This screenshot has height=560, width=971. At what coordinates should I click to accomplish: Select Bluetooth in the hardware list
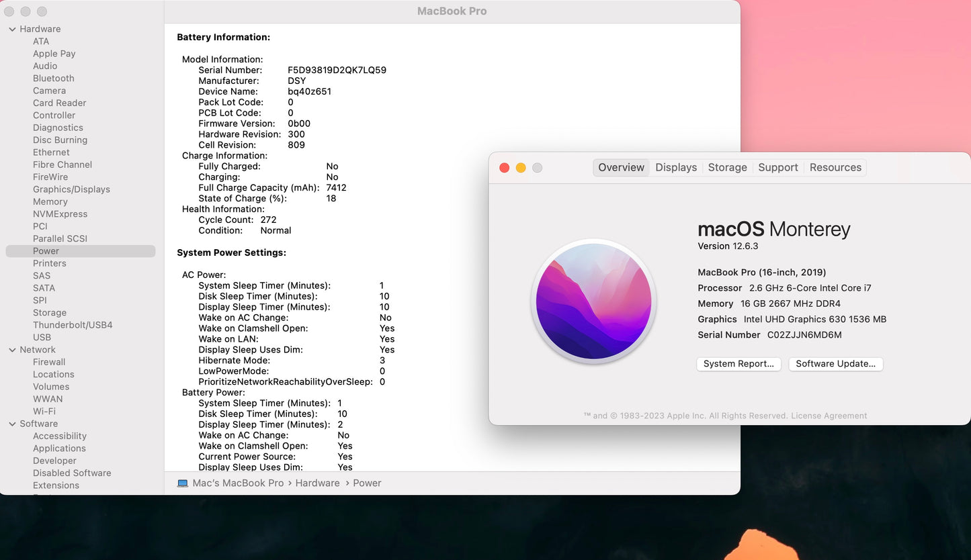(54, 79)
